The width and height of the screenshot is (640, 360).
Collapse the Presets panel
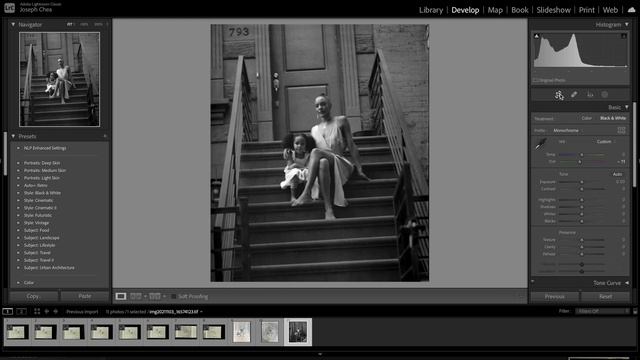tap(13, 136)
